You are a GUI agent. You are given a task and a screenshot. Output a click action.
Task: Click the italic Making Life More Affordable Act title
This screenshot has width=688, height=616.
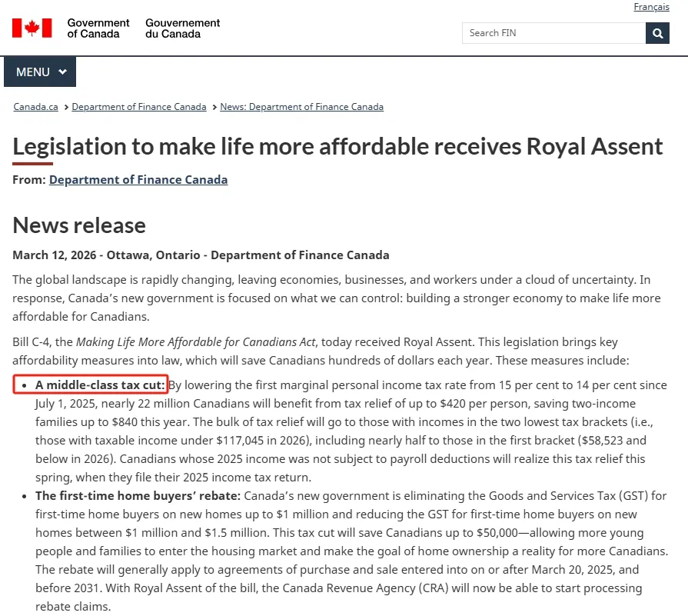click(x=196, y=341)
